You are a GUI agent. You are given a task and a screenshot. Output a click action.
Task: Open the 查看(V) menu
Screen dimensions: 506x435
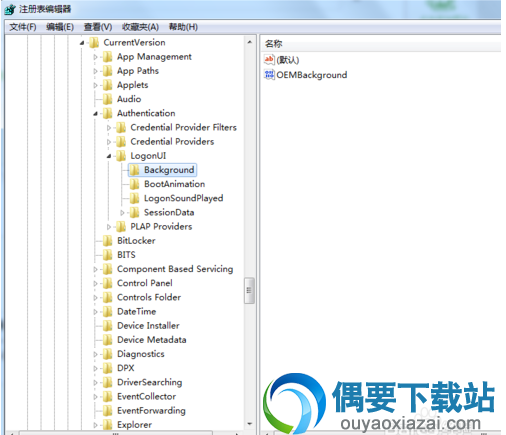[98, 27]
